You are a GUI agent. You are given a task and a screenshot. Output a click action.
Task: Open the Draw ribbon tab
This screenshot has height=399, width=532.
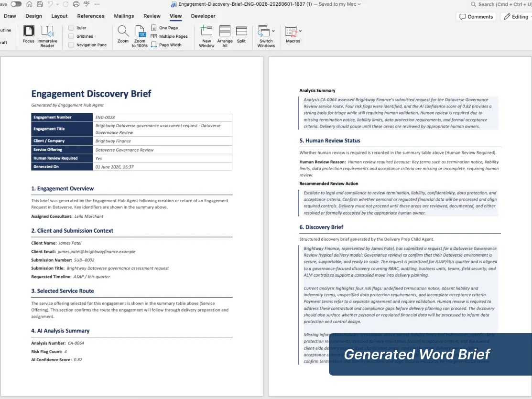[10, 16]
